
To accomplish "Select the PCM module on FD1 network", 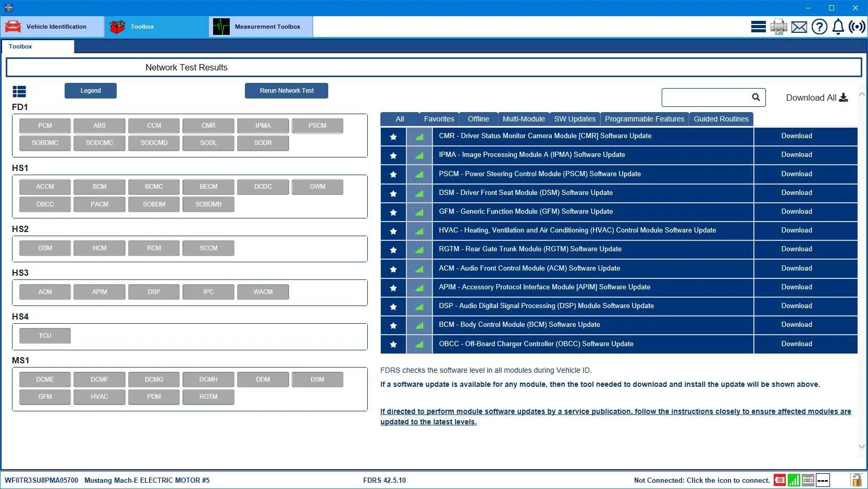I will [x=45, y=126].
